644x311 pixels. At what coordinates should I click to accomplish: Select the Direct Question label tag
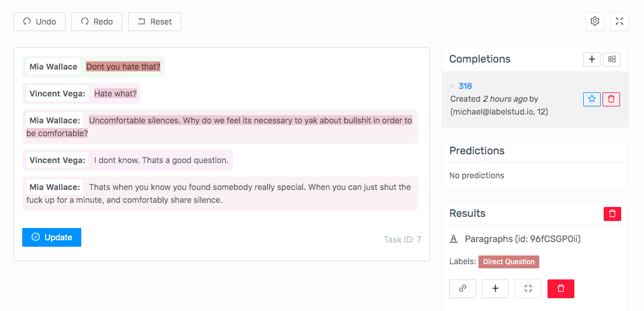509,262
